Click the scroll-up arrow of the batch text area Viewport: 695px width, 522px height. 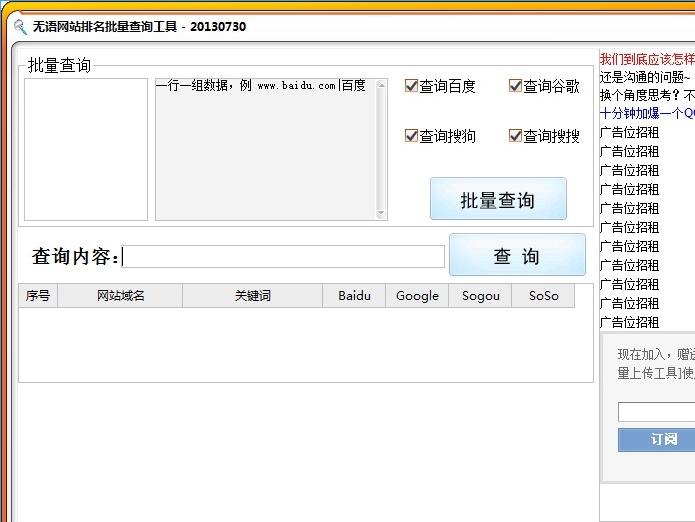click(381, 85)
